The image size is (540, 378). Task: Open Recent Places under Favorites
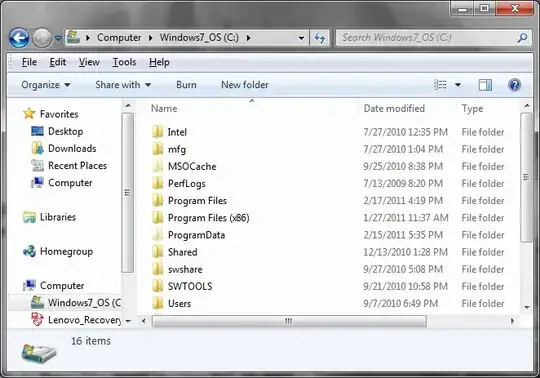click(69, 166)
